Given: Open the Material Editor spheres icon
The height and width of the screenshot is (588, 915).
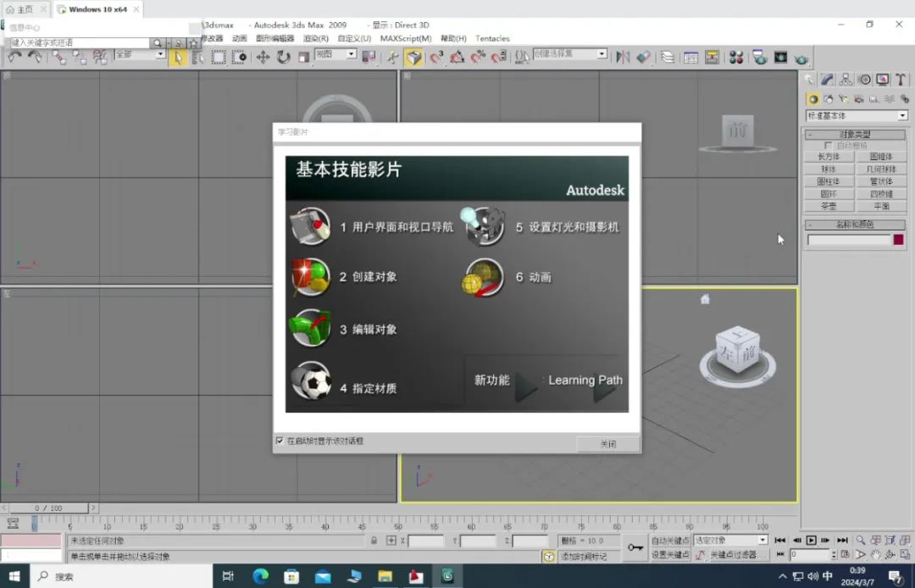Looking at the screenshot, I should 736,57.
